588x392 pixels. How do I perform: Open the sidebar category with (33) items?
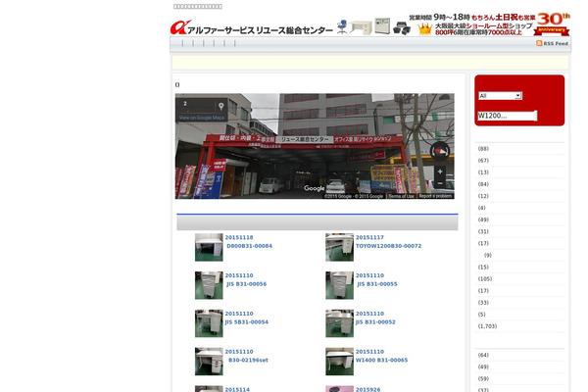[483, 303]
